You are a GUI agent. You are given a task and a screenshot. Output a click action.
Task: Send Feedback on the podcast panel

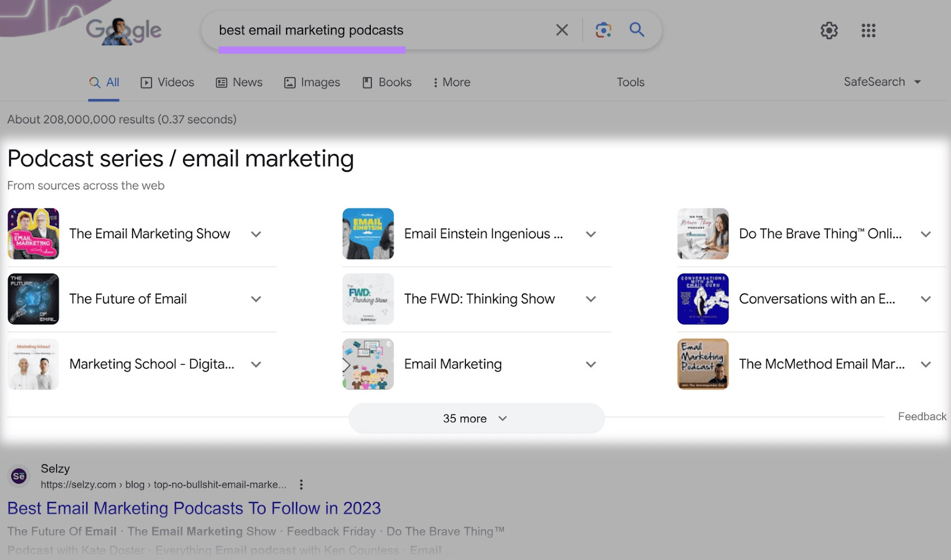[922, 416]
